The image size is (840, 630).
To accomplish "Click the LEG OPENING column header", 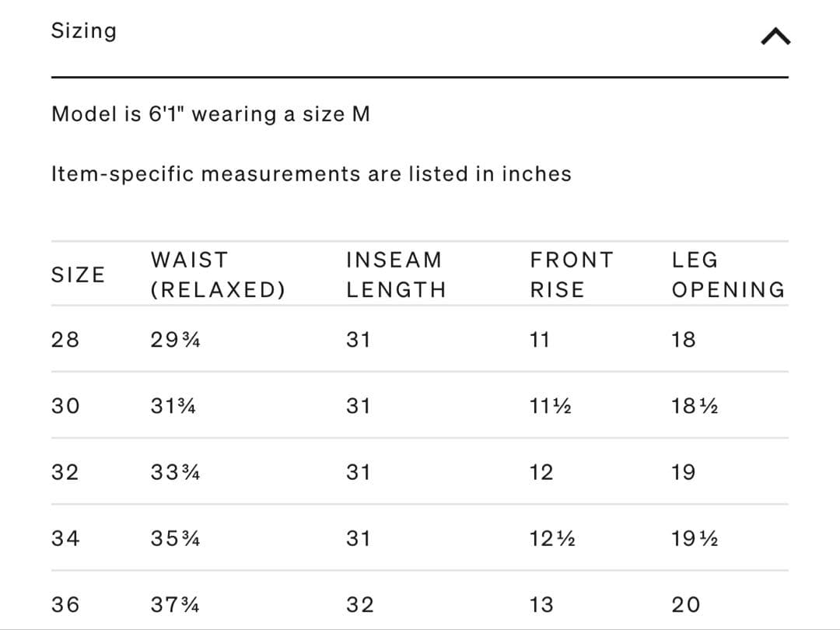I will click(x=728, y=275).
